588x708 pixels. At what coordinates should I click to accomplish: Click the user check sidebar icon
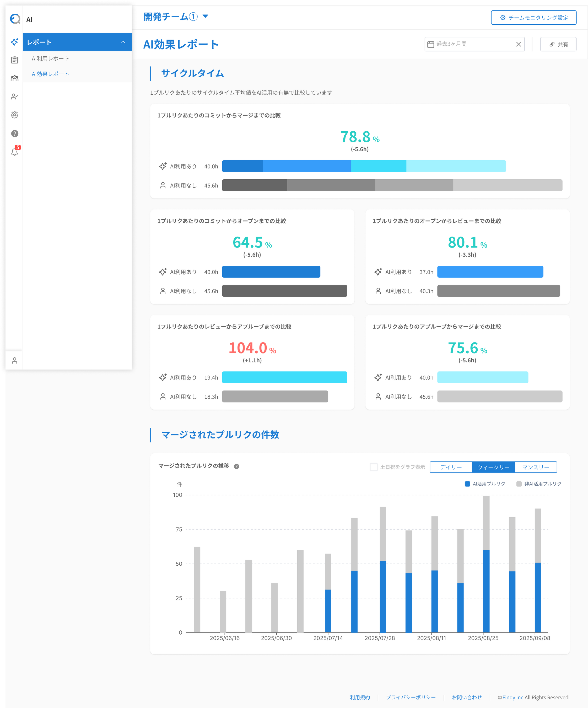pyautogui.click(x=14, y=97)
